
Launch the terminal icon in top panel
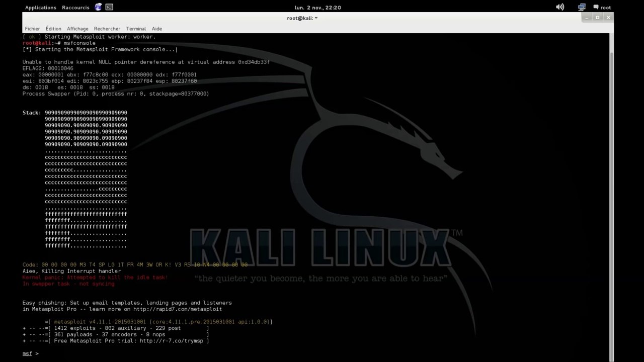(x=109, y=7)
